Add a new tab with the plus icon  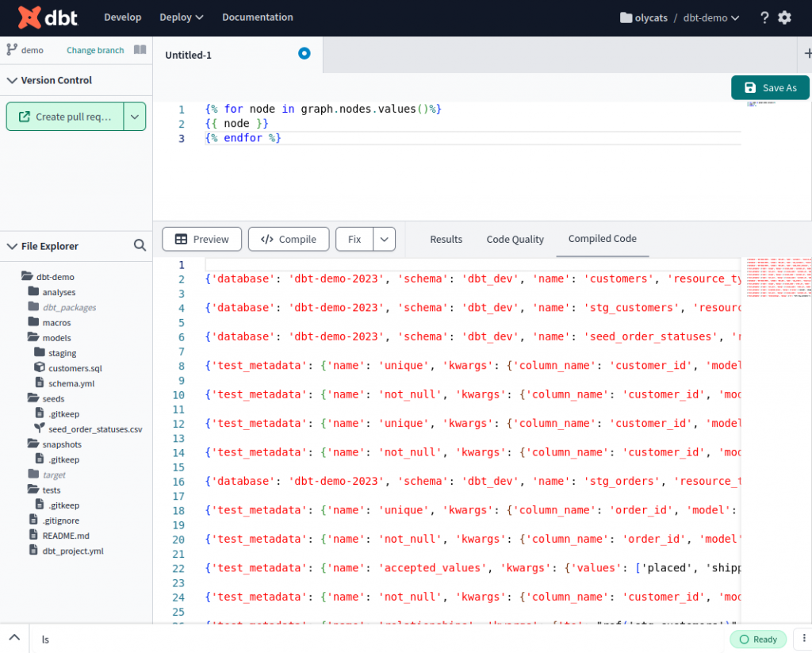[807, 53]
